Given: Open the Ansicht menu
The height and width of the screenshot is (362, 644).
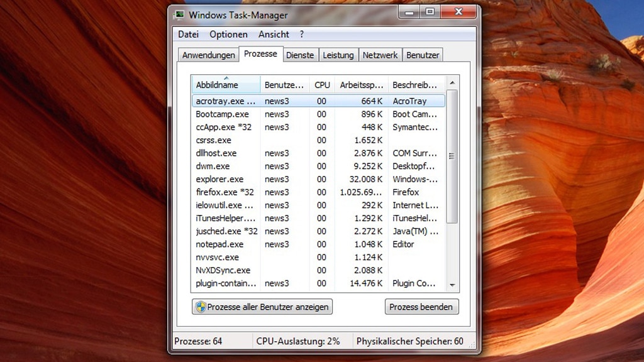Looking at the screenshot, I should point(274,34).
